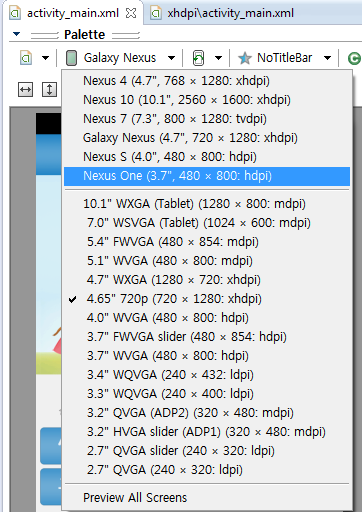Screen dimensions: 362x512
Task: Click the Galaxy Nexus device icon
Action: pyautogui.click(x=71, y=58)
